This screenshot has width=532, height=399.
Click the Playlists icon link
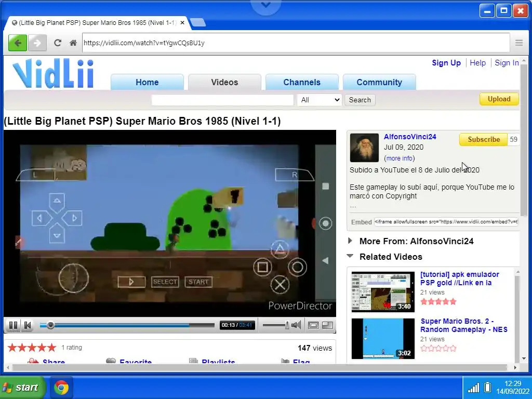pos(212,362)
